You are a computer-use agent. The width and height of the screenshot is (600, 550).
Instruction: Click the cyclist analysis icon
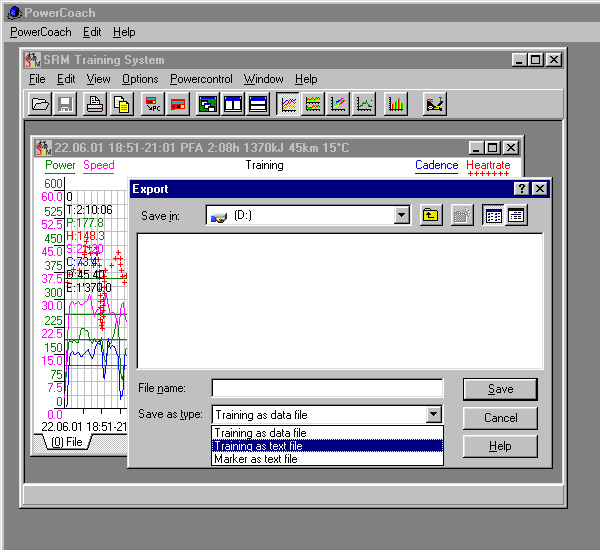(435, 104)
